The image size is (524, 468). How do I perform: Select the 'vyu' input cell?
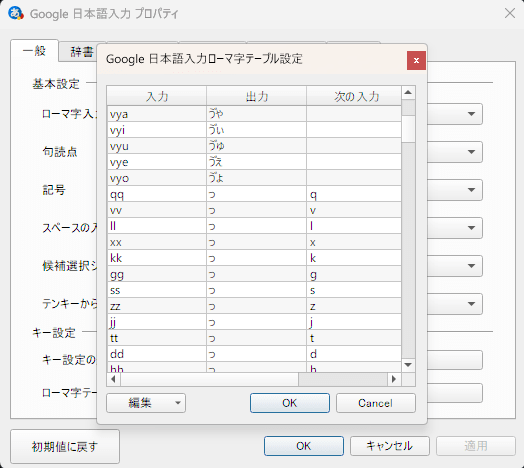click(x=157, y=146)
